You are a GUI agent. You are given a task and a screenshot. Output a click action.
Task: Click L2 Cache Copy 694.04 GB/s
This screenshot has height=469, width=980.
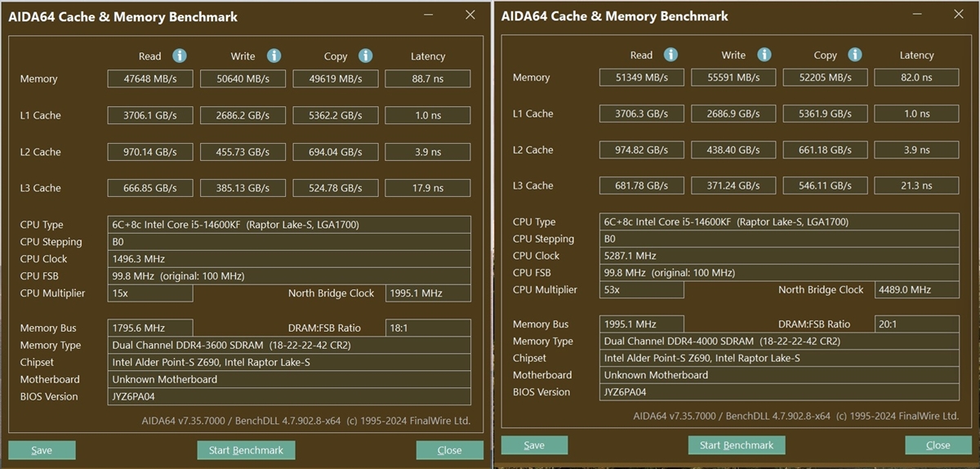(x=336, y=152)
